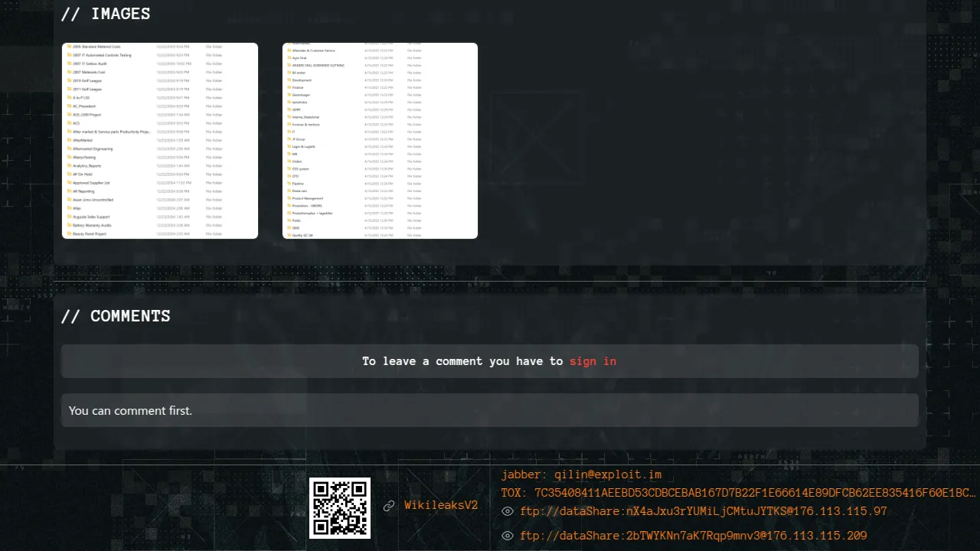This screenshot has height=551, width=980.
Task: Toggle eye icon beside the second ftp address
Action: point(507,536)
